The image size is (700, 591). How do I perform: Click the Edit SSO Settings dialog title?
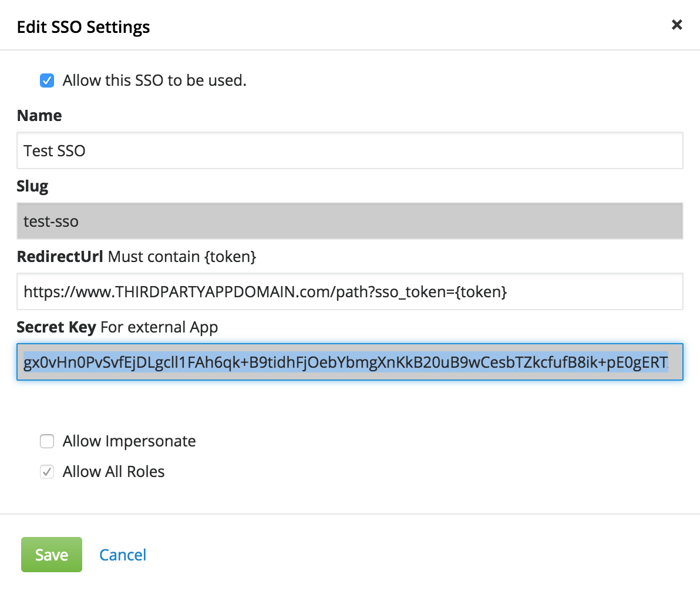[x=83, y=27]
